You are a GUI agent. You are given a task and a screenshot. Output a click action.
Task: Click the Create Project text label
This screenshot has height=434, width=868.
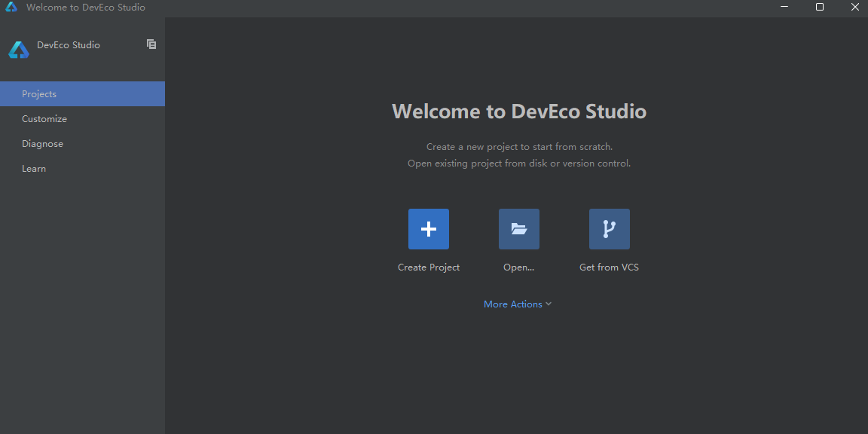pyautogui.click(x=429, y=267)
